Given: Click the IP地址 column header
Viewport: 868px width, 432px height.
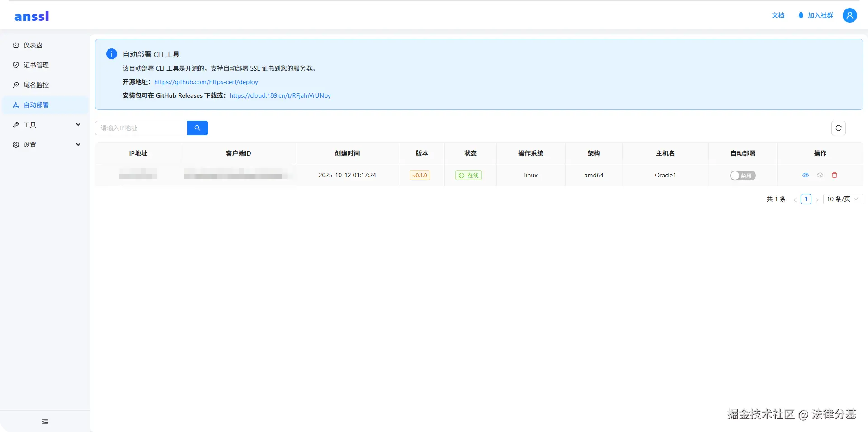Looking at the screenshot, I should coord(138,153).
